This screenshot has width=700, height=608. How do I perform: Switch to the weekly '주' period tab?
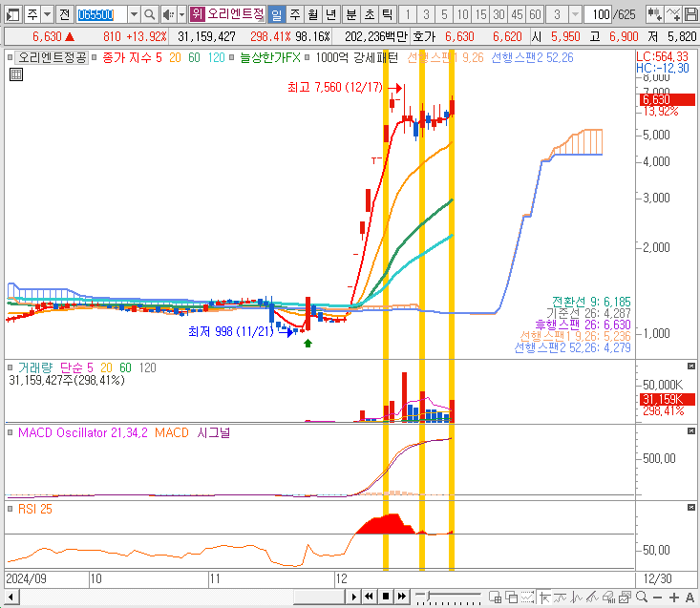(294, 14)
